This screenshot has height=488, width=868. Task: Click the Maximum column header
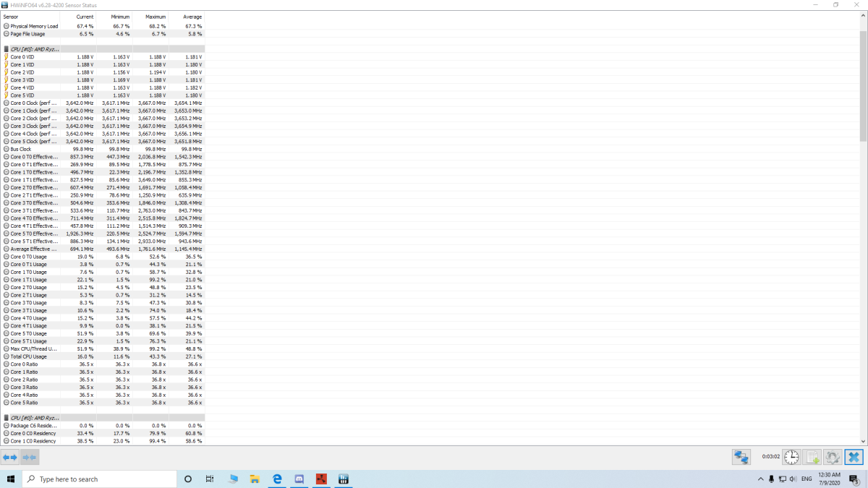pyautogui.click(x=150, y=16)
